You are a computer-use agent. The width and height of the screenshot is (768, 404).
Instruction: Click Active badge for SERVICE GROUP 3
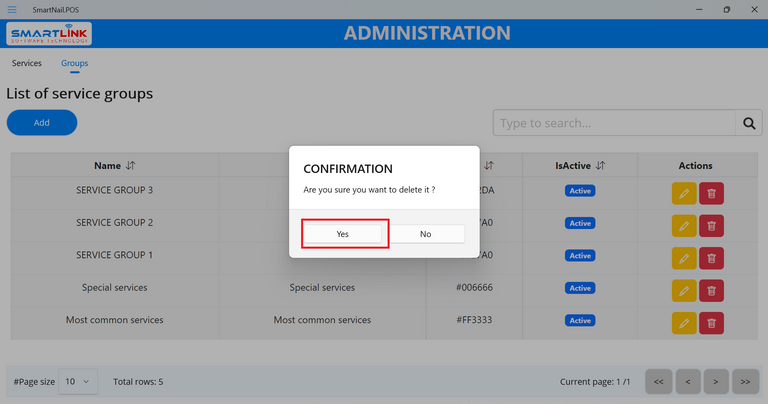click(580, 190)
